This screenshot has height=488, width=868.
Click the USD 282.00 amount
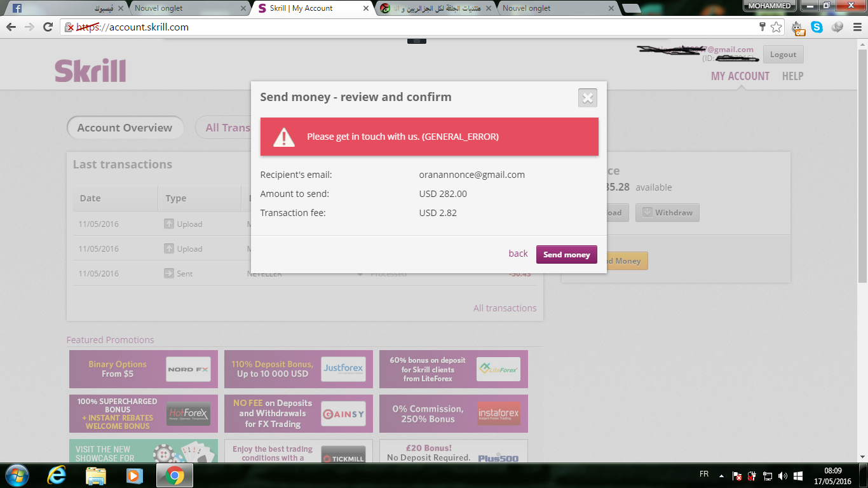tap(443, 194)
